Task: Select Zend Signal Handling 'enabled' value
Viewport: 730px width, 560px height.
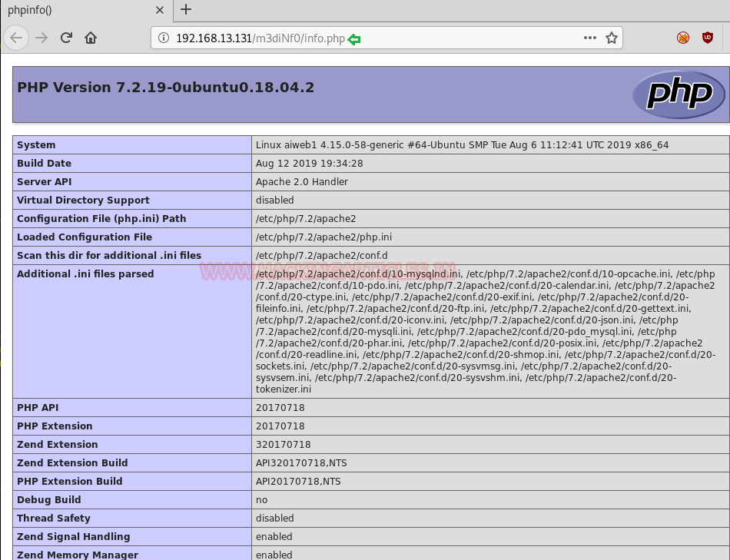Action: pyautogui.click(x=274, y=536)
